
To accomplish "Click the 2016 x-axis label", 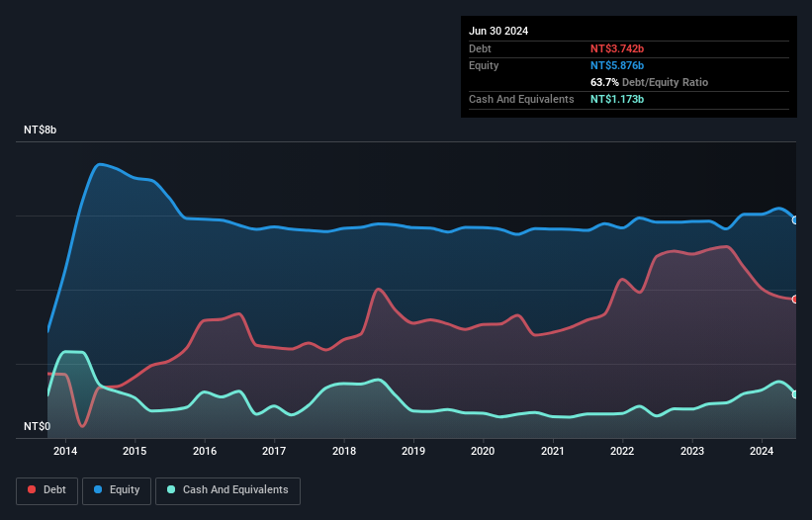I will (205, 451).
